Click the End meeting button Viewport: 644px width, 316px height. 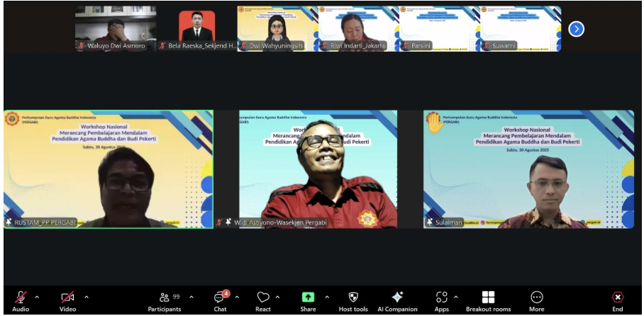[x=618, y=298]
